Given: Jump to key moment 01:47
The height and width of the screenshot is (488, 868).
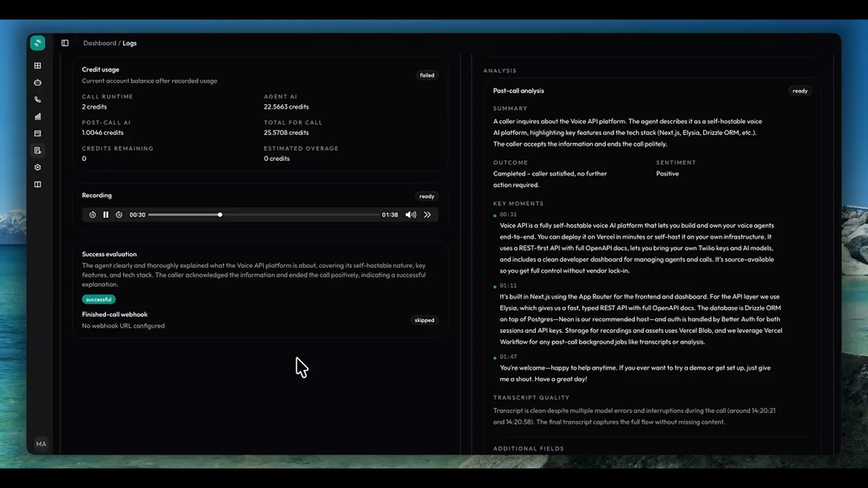Looking at the screenshot, I should pos(508,356).
